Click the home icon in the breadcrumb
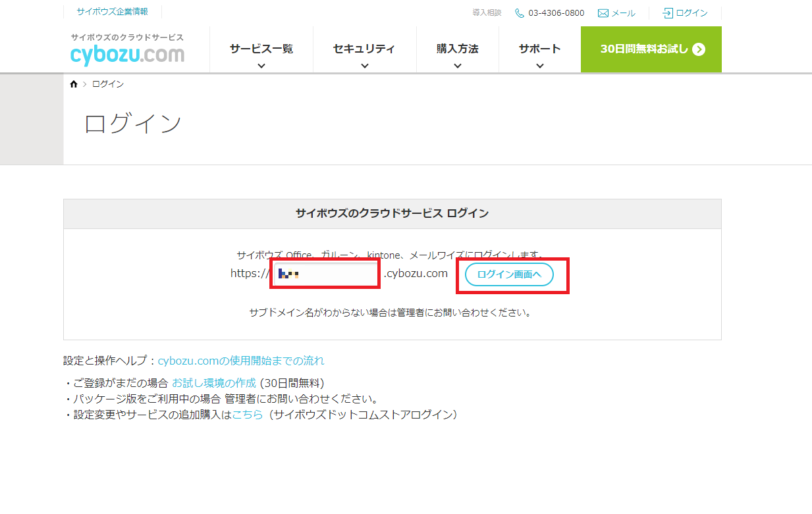The height and width of the screenshot is (514, 812). [73, 84]
